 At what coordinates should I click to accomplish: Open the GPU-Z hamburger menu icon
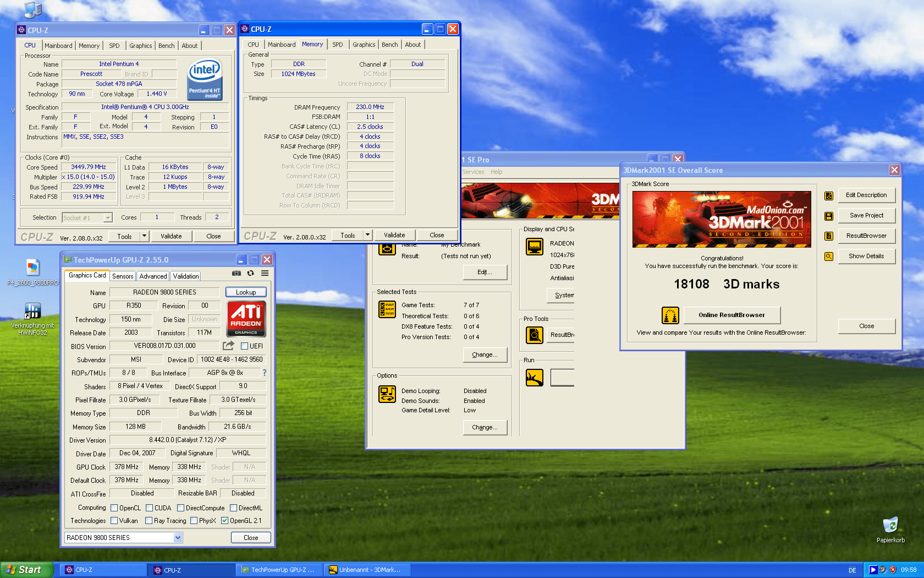click(x=265, y=273)
